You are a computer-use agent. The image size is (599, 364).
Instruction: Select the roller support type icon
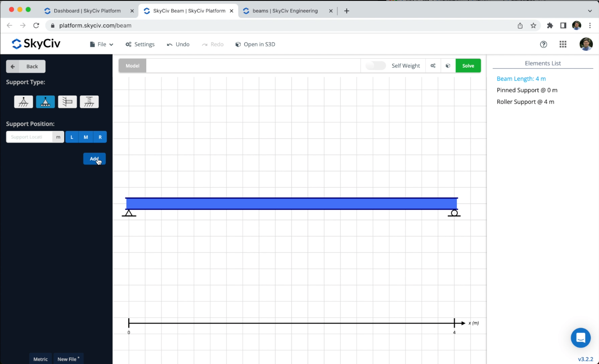tap(45, 102)
